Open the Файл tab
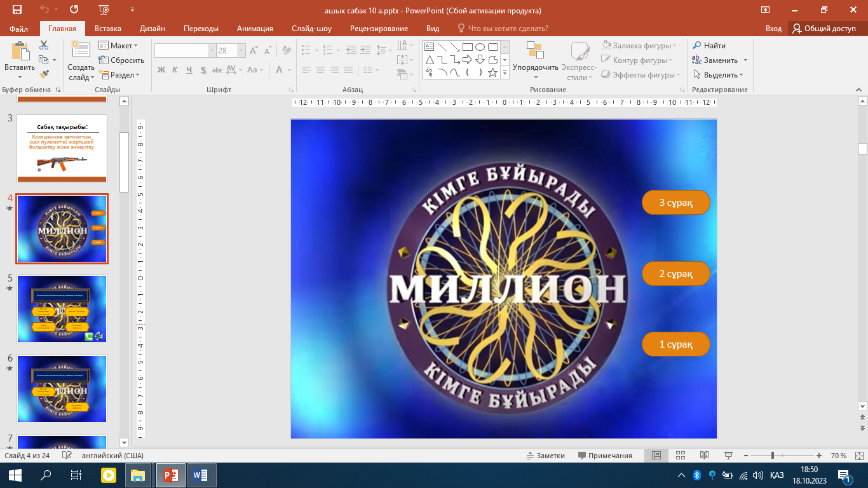 pos(19,29)
